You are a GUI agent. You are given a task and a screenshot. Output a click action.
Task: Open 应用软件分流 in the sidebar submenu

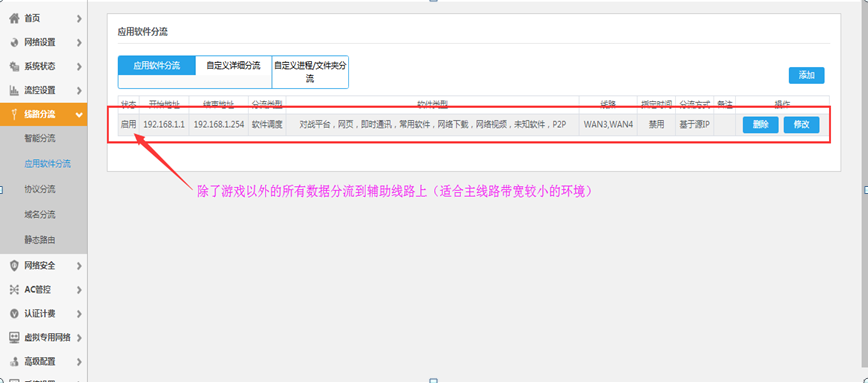tap(48, 164)
